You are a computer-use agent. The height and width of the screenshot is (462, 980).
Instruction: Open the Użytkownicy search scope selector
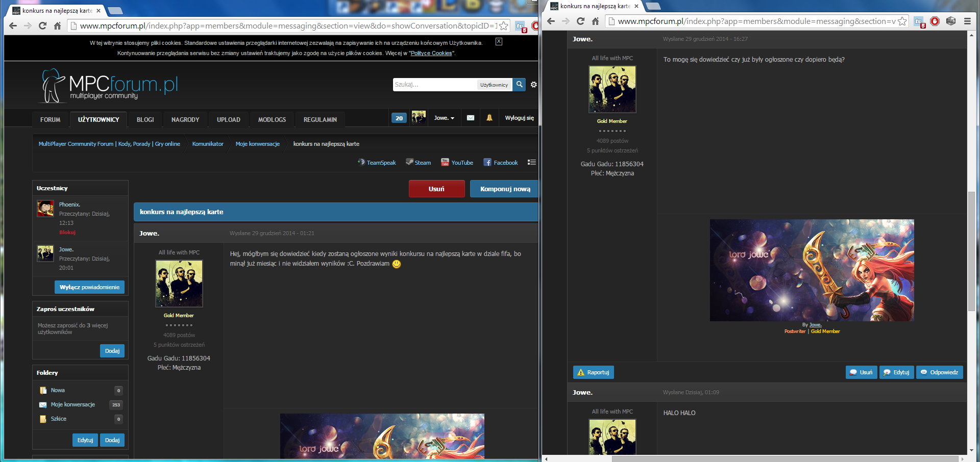tap(494, 85)
